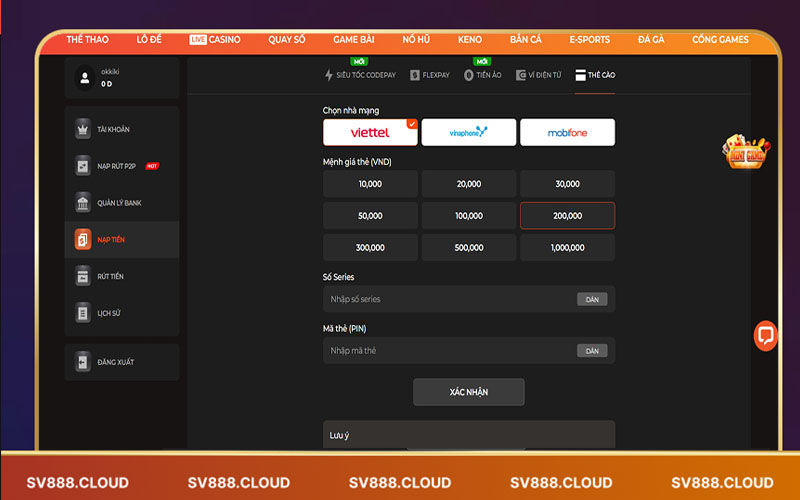This screenshot has width=800, height=500.
Task: Click the Đăng Xuất logout icon
Action: [83, 362]
